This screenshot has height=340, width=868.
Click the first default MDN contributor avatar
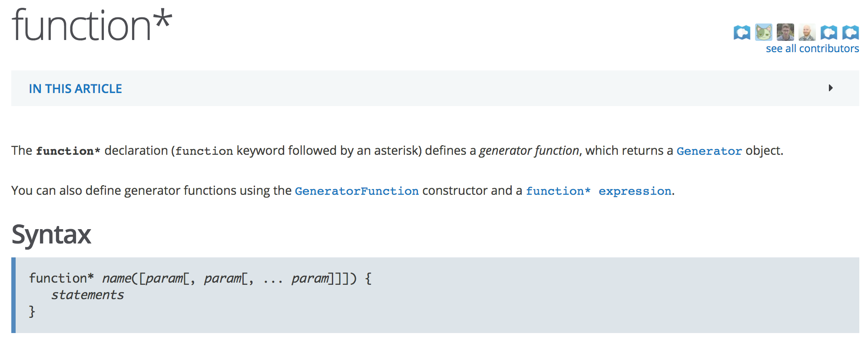click(x=742, y=32)
